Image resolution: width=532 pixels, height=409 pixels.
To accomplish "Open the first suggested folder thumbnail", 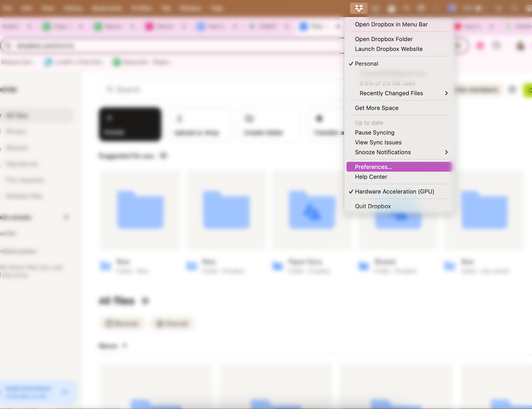I will click(x=140, y=210).
